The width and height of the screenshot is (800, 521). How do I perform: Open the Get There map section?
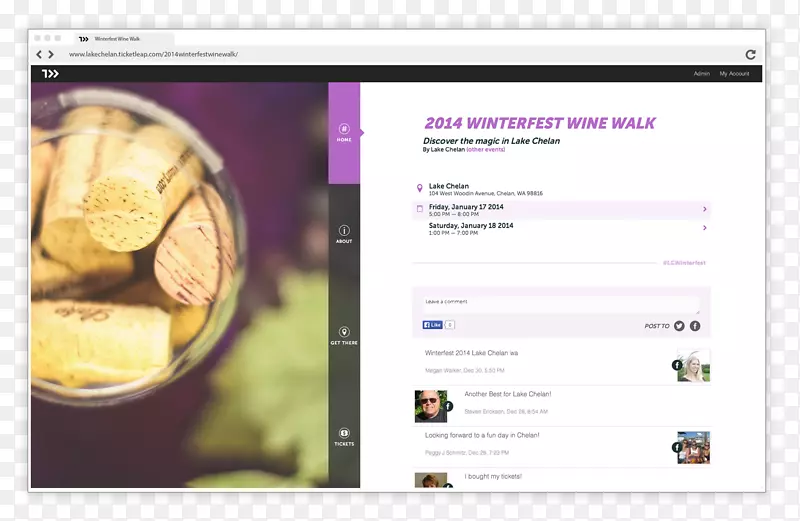(344, 335)
